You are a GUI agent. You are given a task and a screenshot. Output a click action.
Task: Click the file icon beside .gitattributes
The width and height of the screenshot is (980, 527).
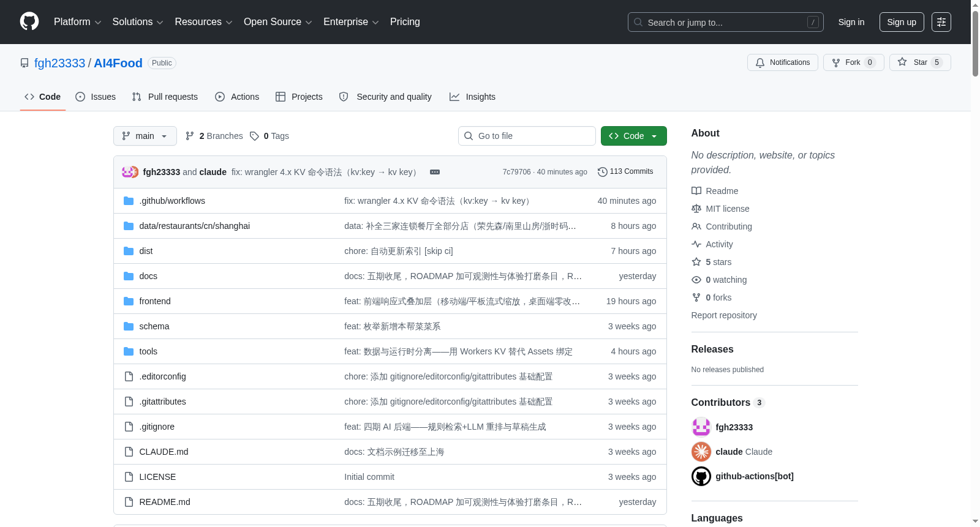click(x=129, y=402)
